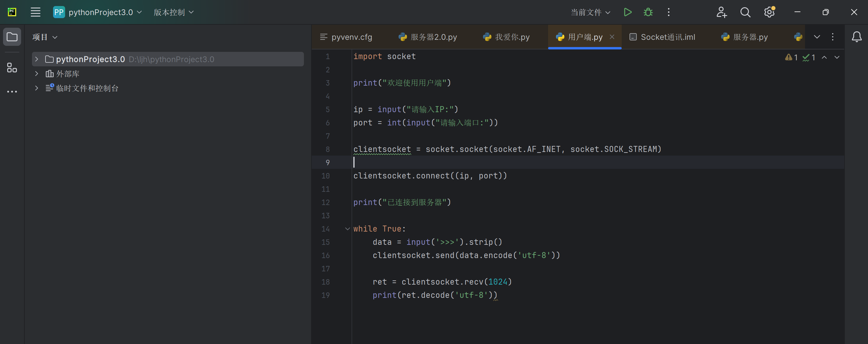The height and width of the screenshot is (344, 868).
Task: Expand the 外部库 external libraries node
Action: [37, 74]
